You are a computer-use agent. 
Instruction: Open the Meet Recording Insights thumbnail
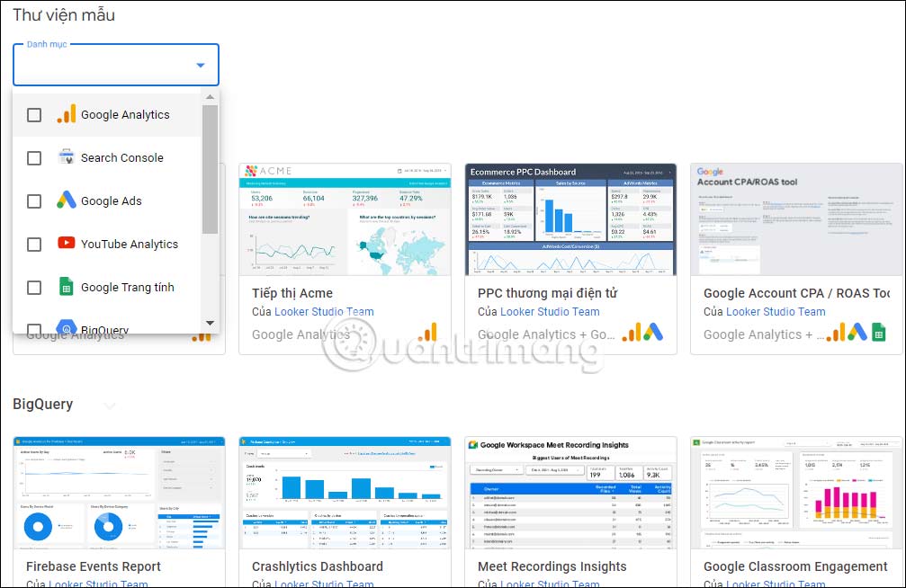coord(571,493)
